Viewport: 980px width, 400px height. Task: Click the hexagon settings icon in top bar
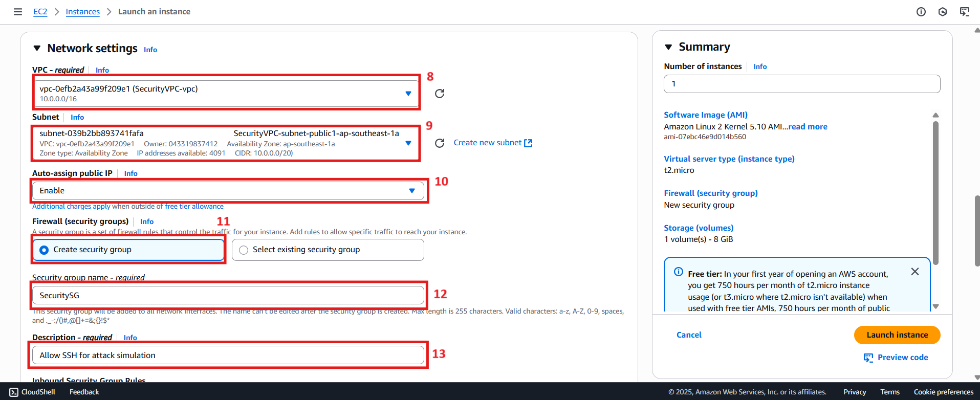tap(943, 12)
